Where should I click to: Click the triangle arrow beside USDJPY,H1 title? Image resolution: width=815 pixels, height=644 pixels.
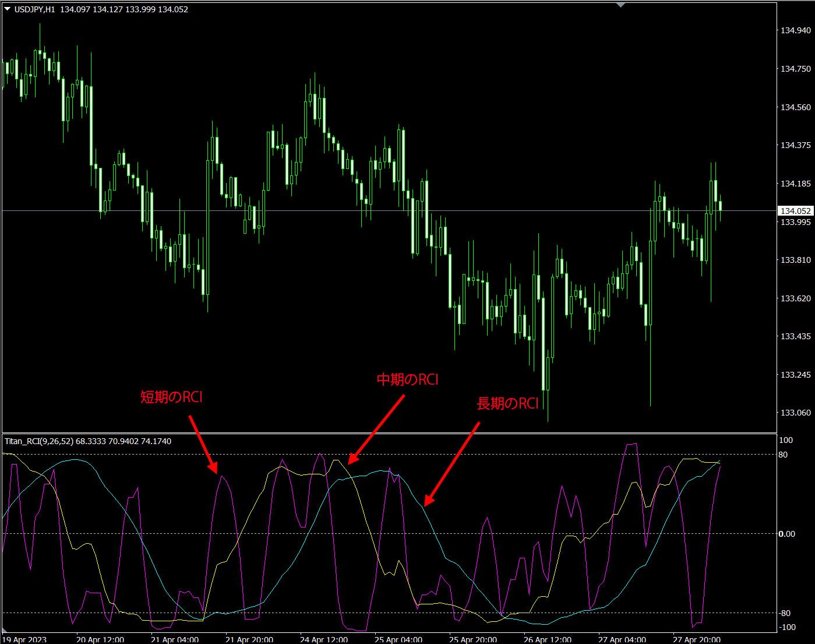pos(7,9)
